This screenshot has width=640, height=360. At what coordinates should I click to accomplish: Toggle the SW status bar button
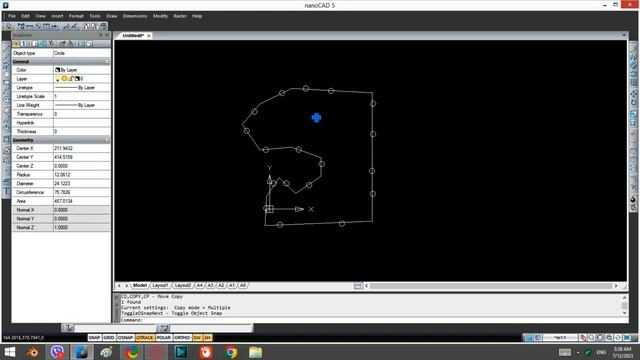pyautogui.click(x=197, y=338)
